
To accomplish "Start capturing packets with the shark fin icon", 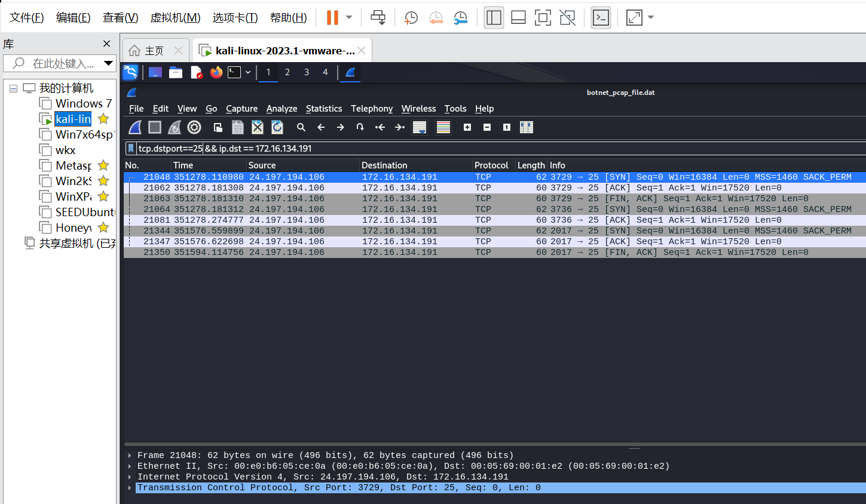I will [136, 127].
